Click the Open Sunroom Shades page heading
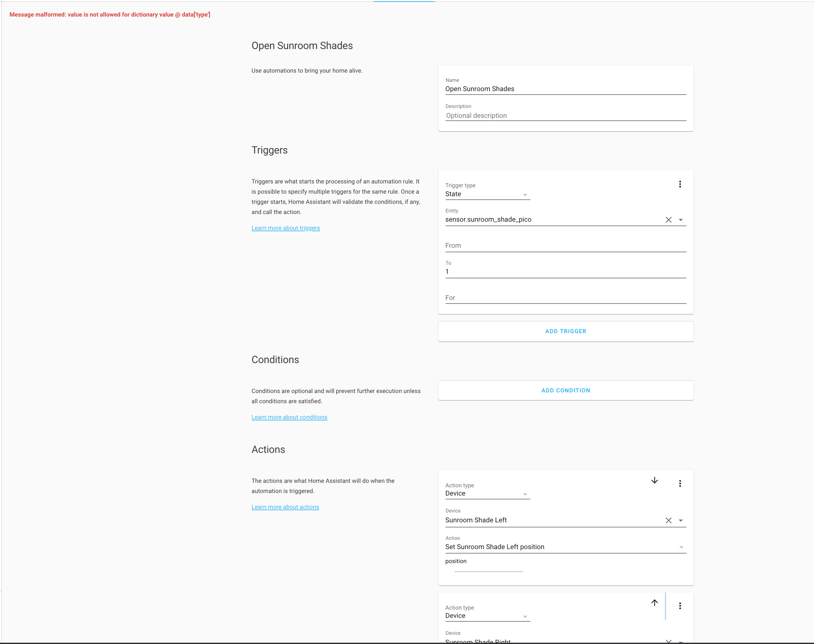This screenshot has width=814, height=644. (302, 46)
